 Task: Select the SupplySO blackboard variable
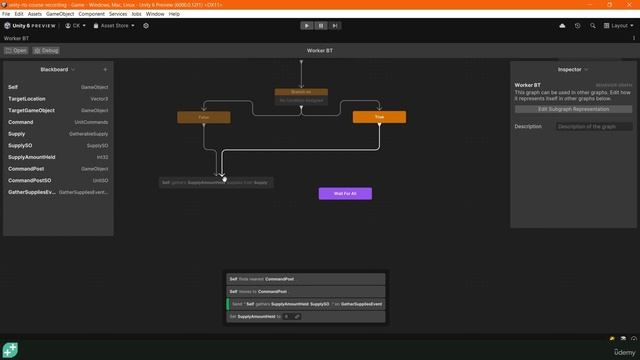pyautogui.click(x=58, y=145)
